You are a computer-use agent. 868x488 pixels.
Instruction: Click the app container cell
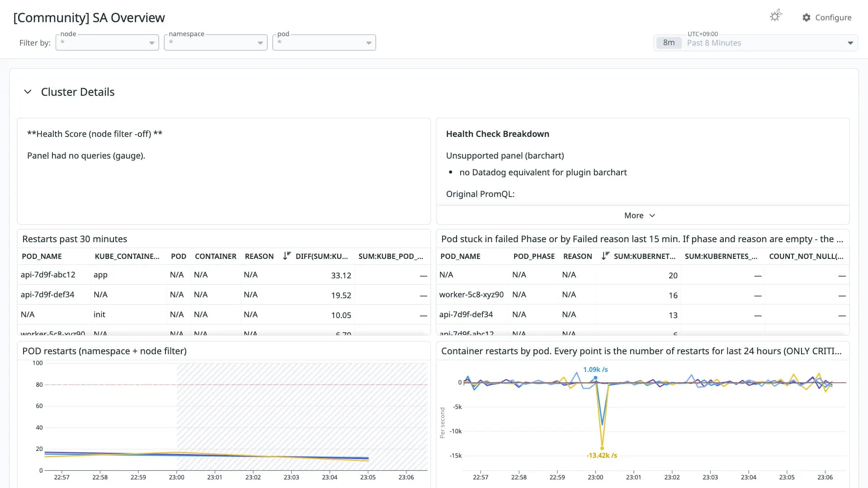(x=100, y=275)
